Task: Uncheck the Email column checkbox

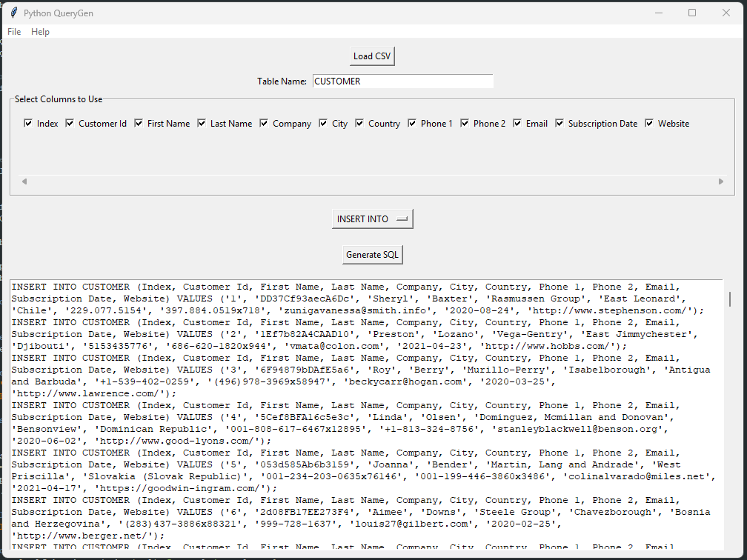Action: click(517, 123)
